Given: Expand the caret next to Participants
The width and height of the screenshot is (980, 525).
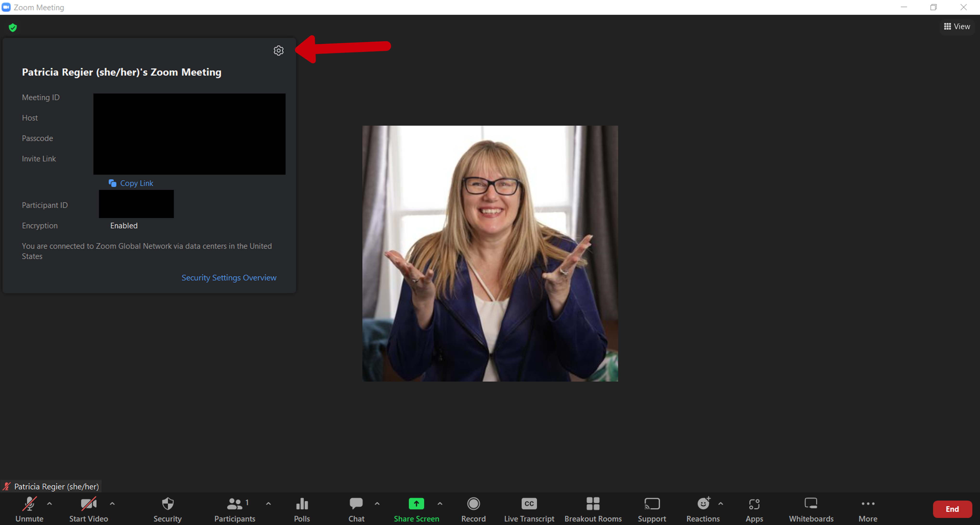Looking at the screenshot, I should click(268, 503).
